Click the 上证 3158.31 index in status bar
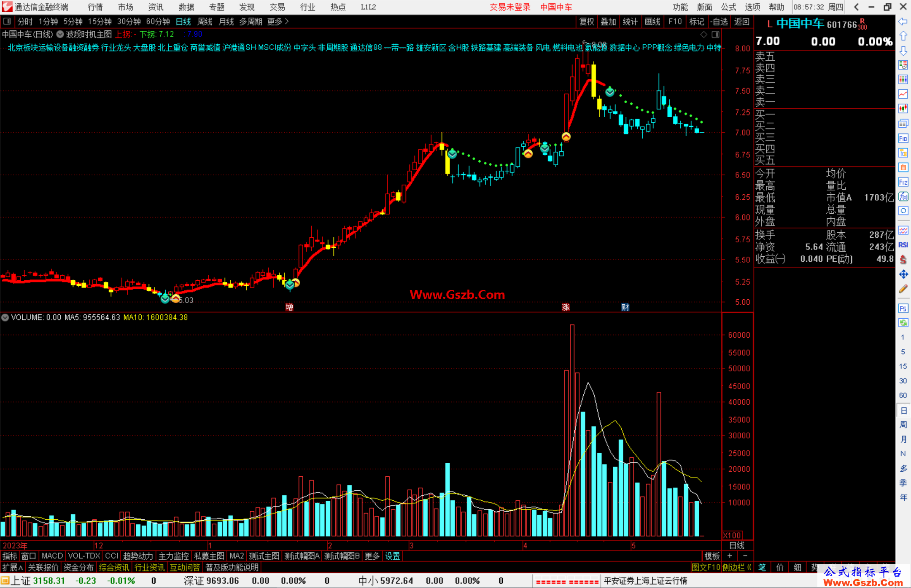This screenshot has width=911, height=588. click(38, 580)
